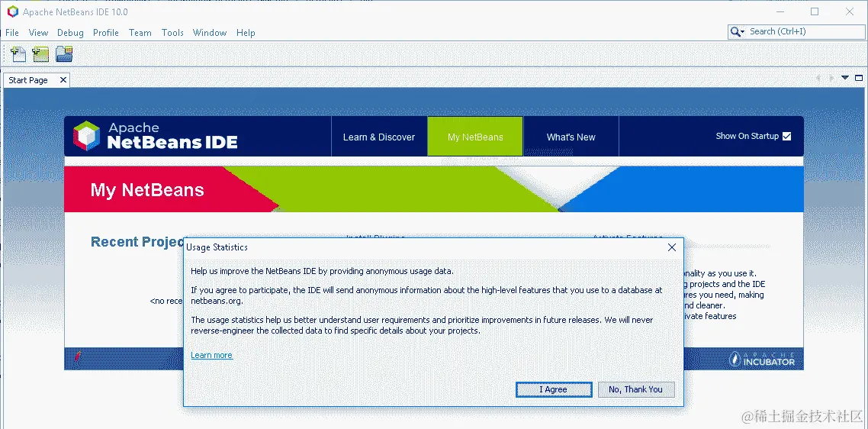Viewport: 868px width, 429px height.
Task: Switch to Learn & Discover tab
Action: tap(378, 137)
